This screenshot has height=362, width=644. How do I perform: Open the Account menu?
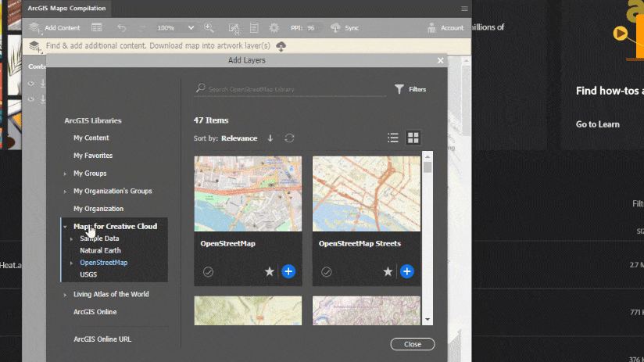click(445, 27)
